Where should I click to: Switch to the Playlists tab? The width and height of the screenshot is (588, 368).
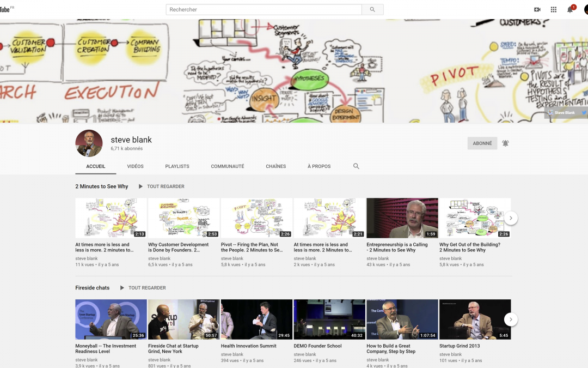tap(177, 166)
